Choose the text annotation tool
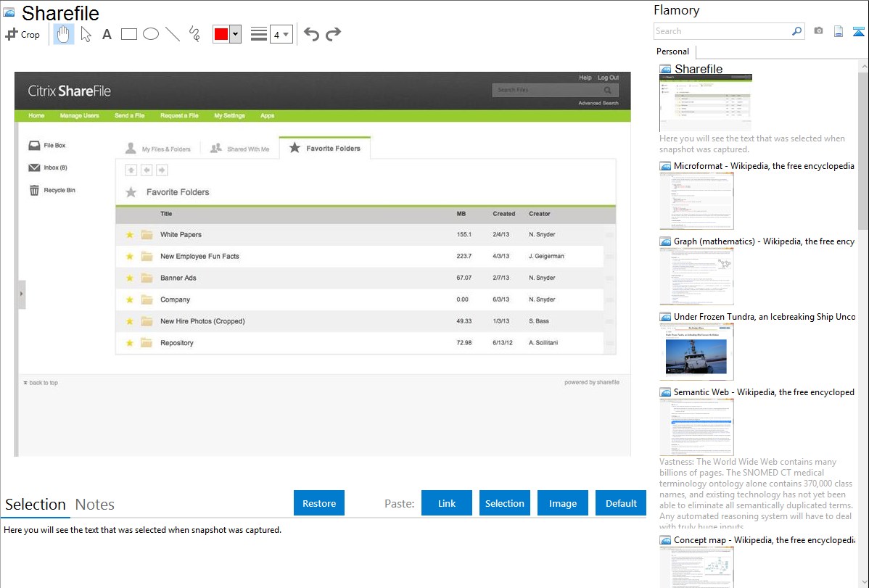Image resolution: width=869 pixels, height=588 pixels. (107, 34)
